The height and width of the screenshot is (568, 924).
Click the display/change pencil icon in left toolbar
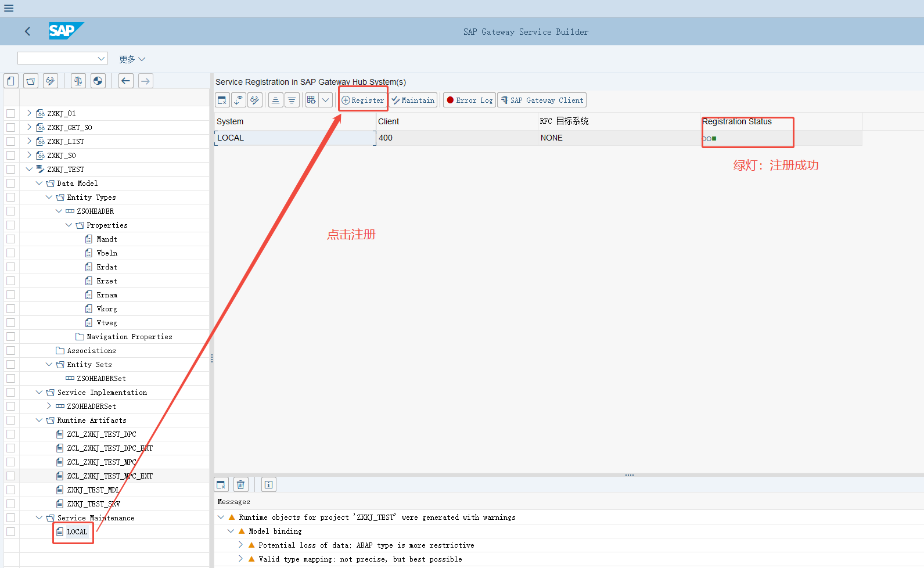51,81
